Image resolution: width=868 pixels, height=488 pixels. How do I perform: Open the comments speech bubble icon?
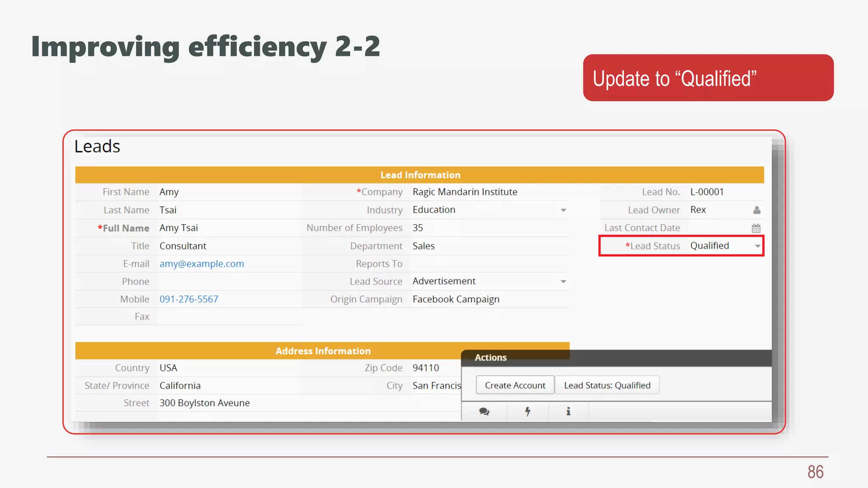484,411
